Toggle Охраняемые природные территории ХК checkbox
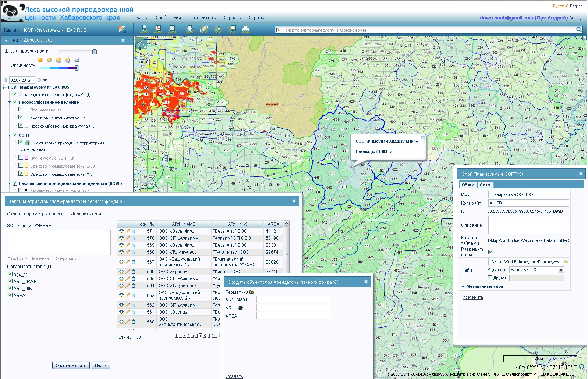The height and width of the screenshot is (379, 588). click(x=21, y=142)
